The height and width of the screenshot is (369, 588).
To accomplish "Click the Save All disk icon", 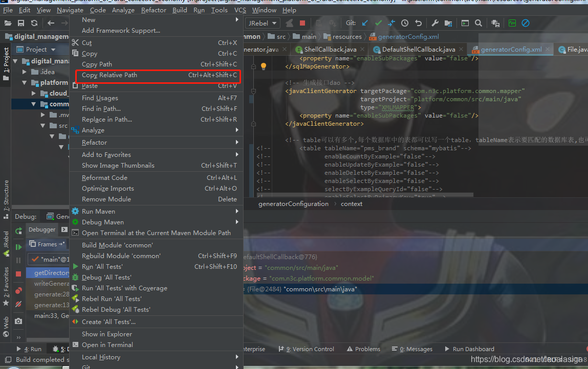I will coord(21,23).
